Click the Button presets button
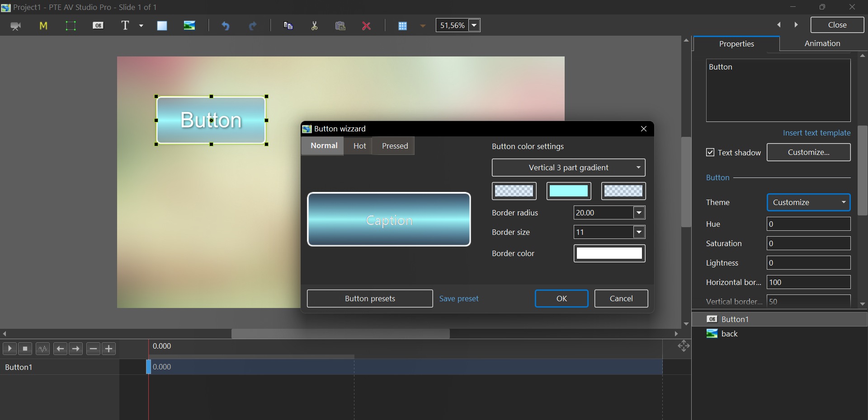 click(369, 299)
